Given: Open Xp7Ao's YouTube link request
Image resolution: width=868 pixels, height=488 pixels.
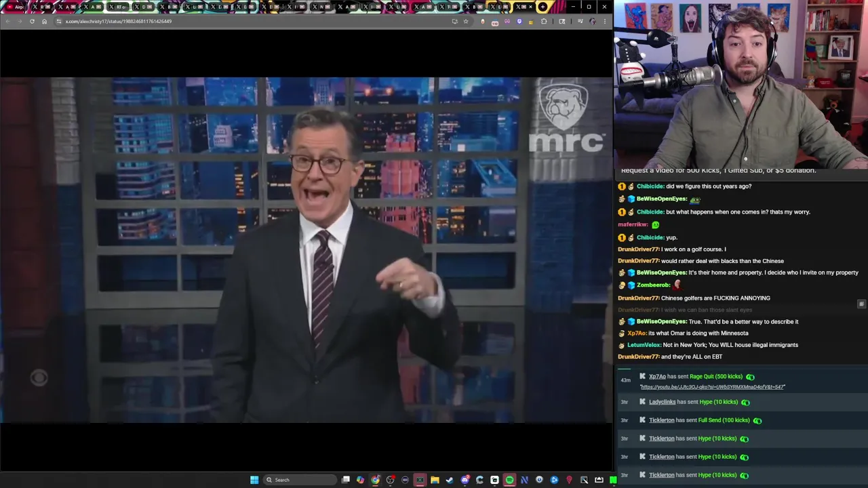Looking at the screenshot, I should pyautogui.click(x=713, y=387).
